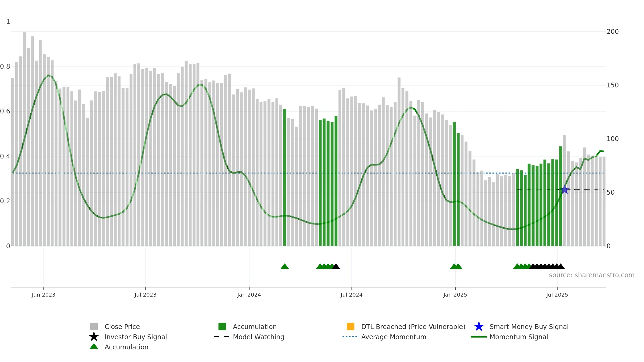Click the green triangle pair at January 2025
This screenshot has height=362, width=644.
(456, 266)
